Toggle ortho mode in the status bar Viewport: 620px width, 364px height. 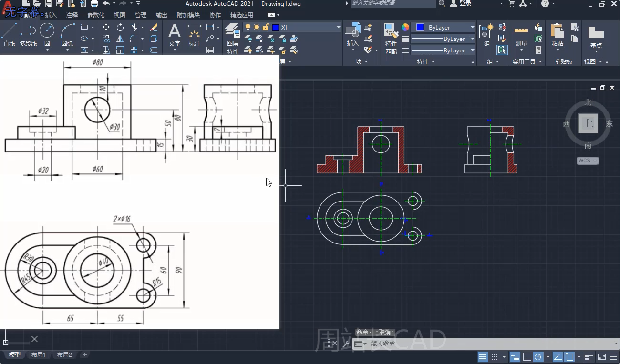coord(527,357)
